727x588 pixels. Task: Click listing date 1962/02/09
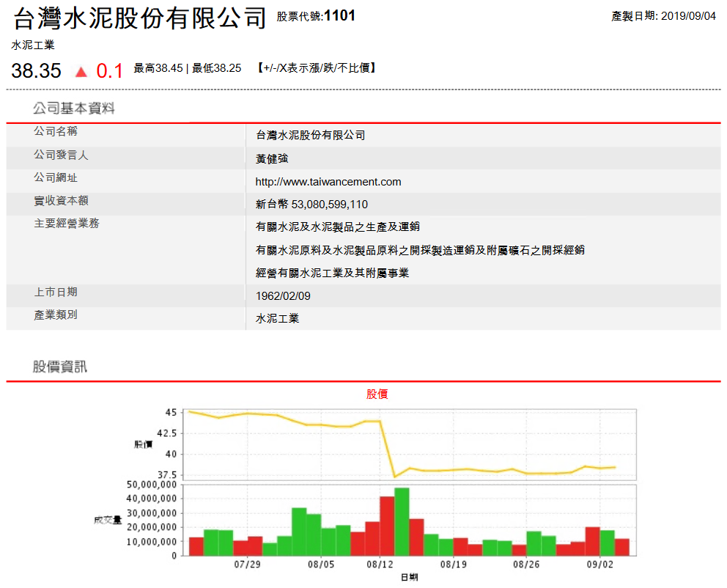tap(283, 296)
